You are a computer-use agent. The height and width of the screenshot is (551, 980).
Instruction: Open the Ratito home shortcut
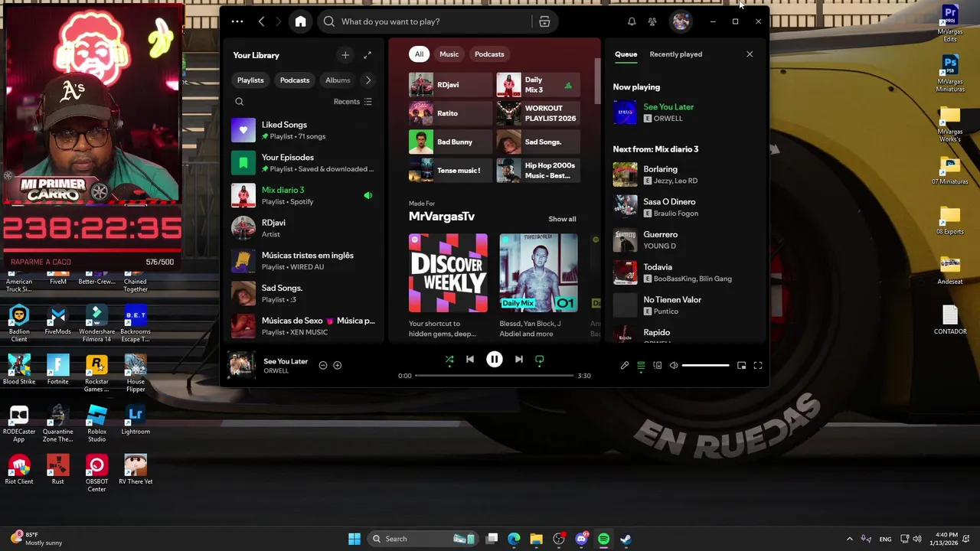450,113
